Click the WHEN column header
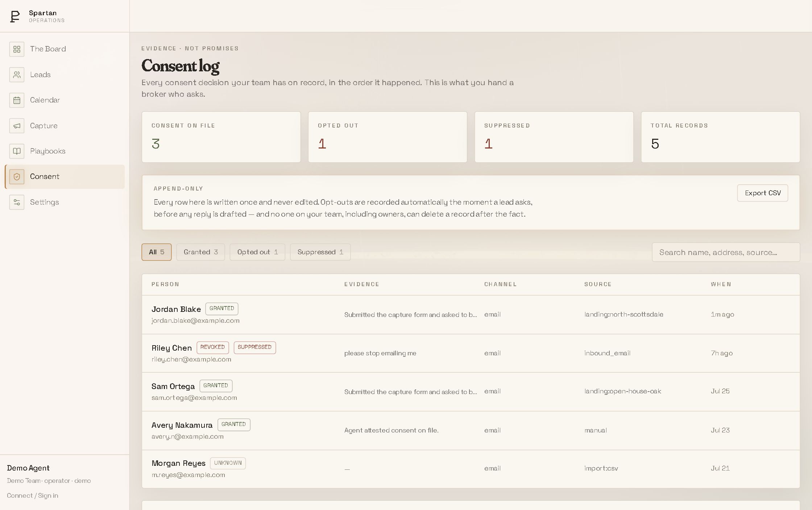 (721, 284)
